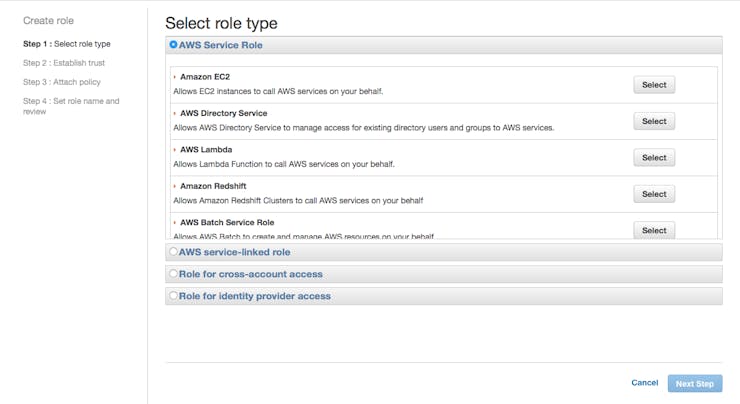Expand the Amazon EC2 details arrow

pos(175,76)
